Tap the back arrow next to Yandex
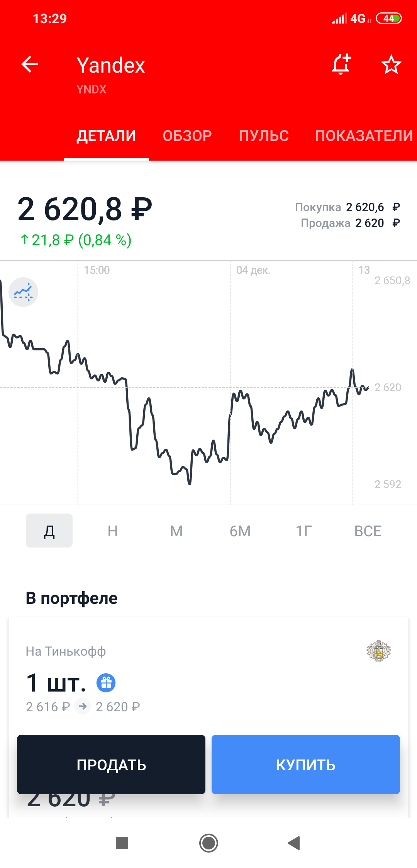The image size is (417, 868). pos(30,64)
